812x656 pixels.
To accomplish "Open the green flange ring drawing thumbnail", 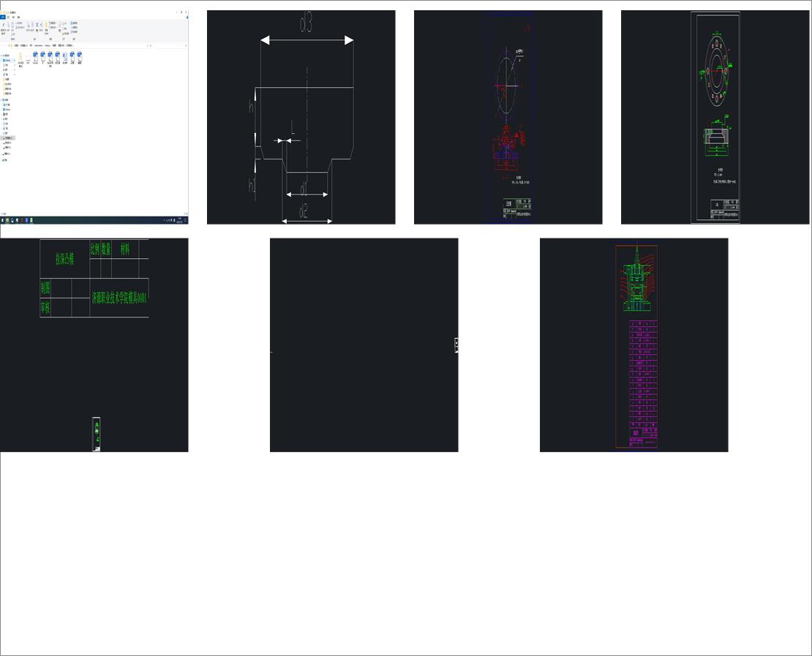I will coord(715,117).
